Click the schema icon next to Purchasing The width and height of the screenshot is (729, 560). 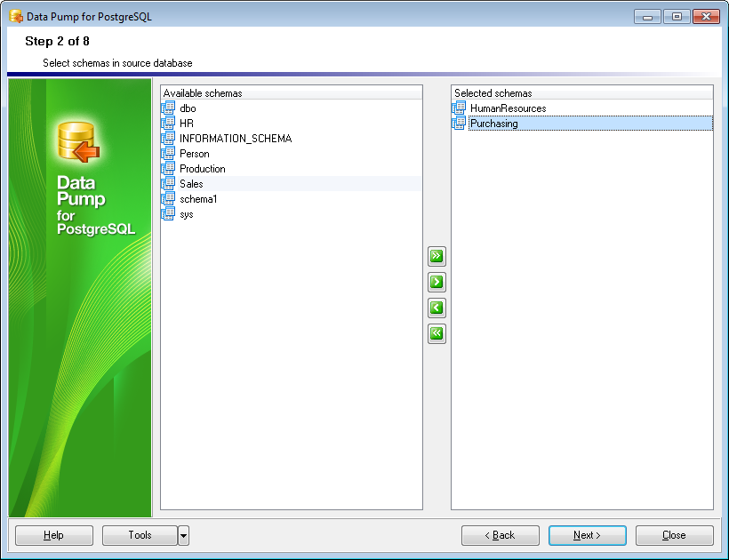(460, 124)
